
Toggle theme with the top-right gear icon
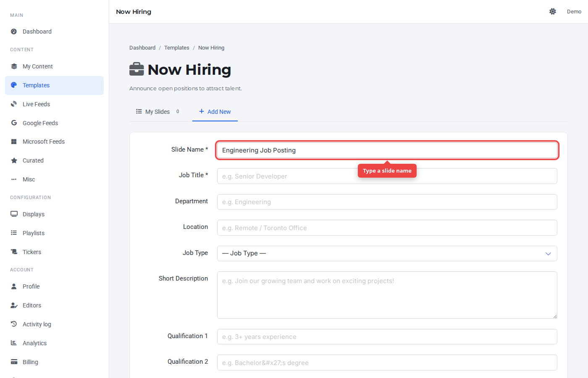[553, 11]
